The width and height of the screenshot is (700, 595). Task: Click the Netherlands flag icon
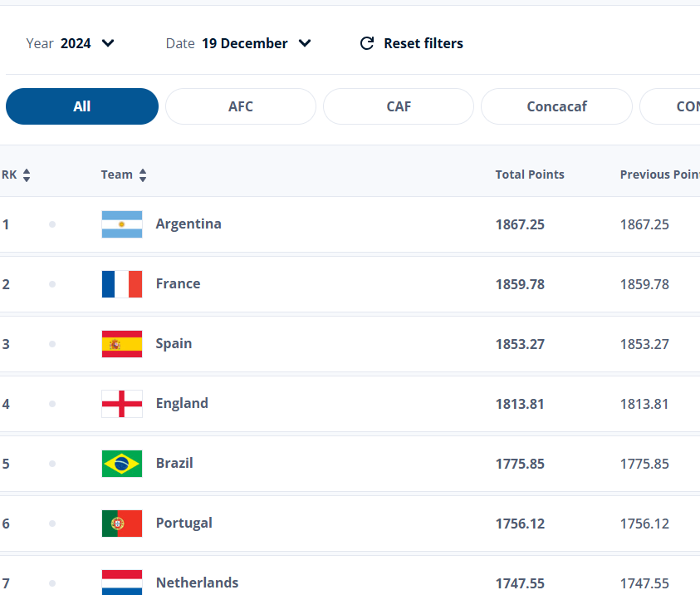(122, 583)
